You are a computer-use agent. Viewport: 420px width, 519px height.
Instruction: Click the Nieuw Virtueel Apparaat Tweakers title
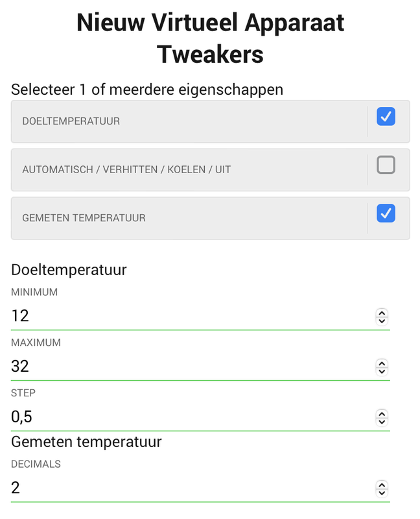tap(210, 38)
